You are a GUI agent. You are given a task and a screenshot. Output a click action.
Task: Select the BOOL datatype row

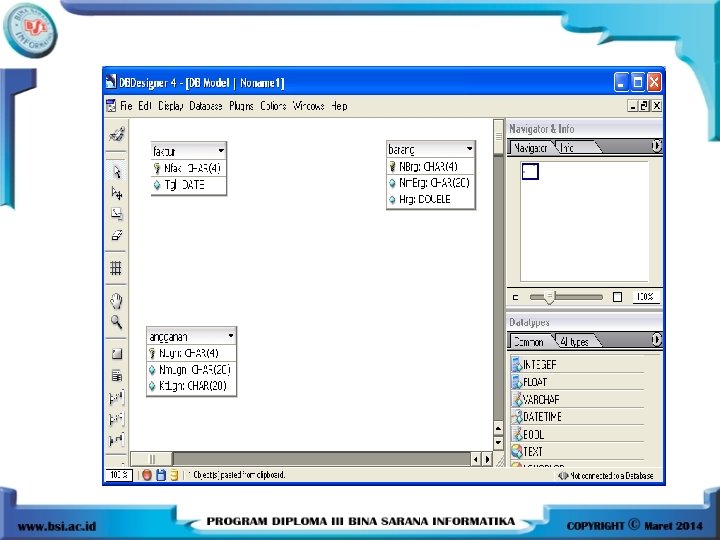pos(578,434)
